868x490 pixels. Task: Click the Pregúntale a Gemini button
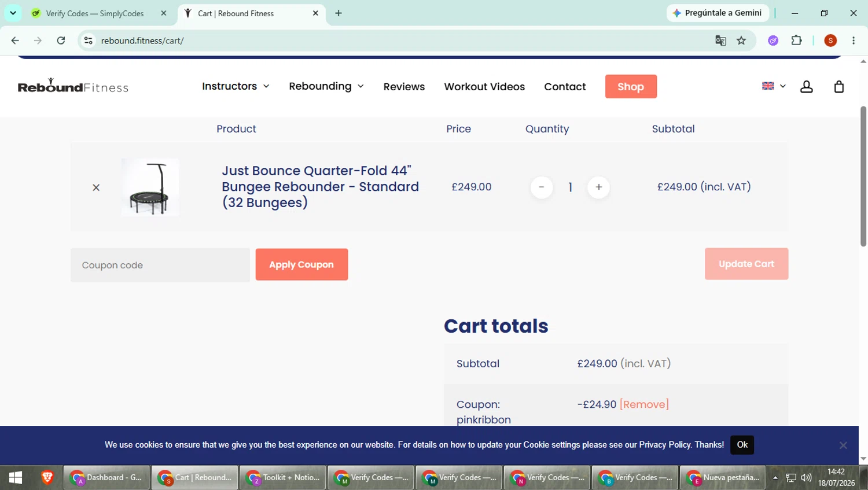click(718, 13)
